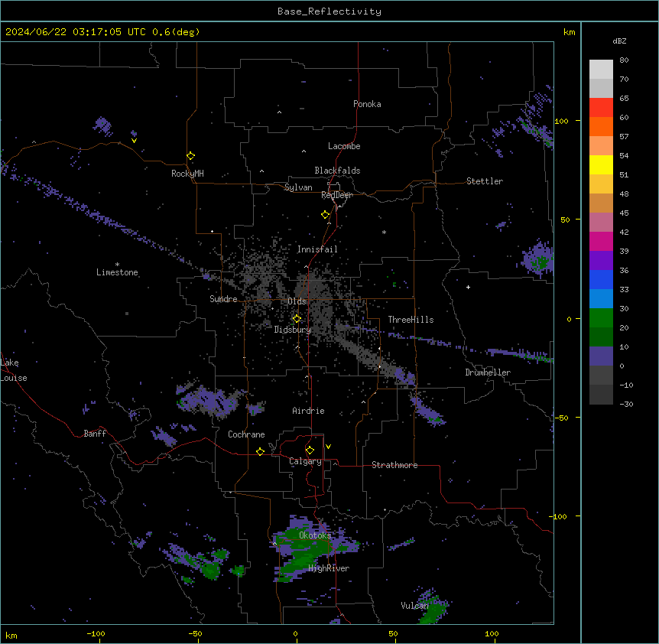The width and height of the screenshot is (659, 644).
Task: Pick the bright green 20-30 dBZ legend swatch
Action: (601, 318)
